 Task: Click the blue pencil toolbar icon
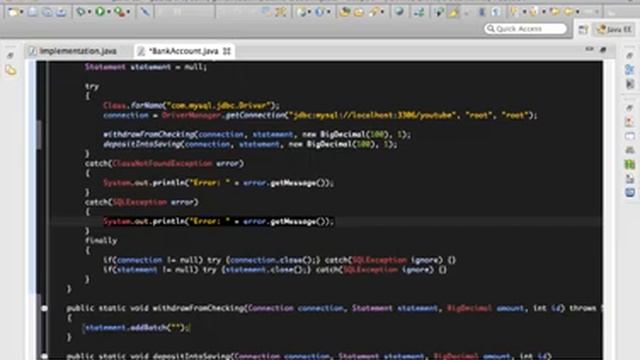coord(145,12)
